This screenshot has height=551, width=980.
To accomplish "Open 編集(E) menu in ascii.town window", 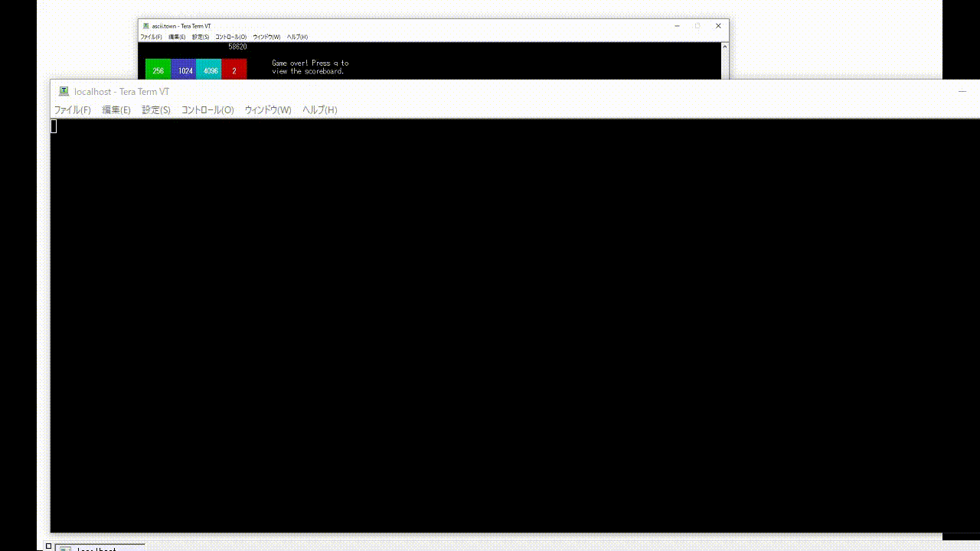I will [177, 37].
